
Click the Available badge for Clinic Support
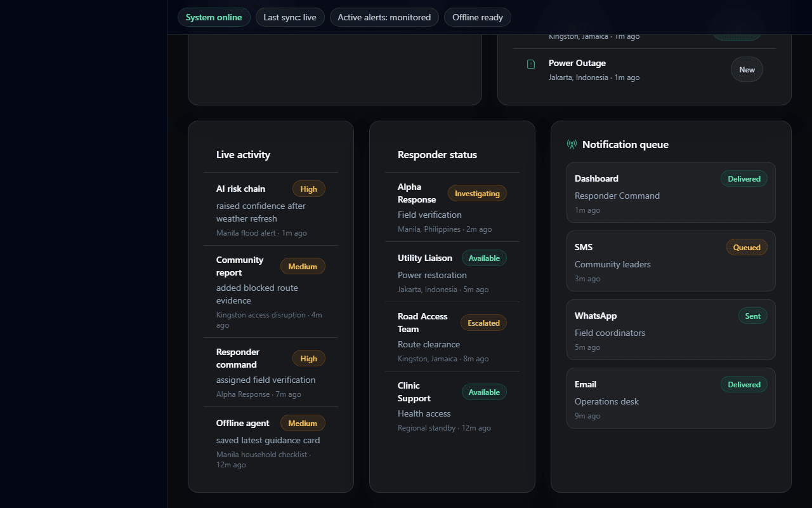[484, 392]
